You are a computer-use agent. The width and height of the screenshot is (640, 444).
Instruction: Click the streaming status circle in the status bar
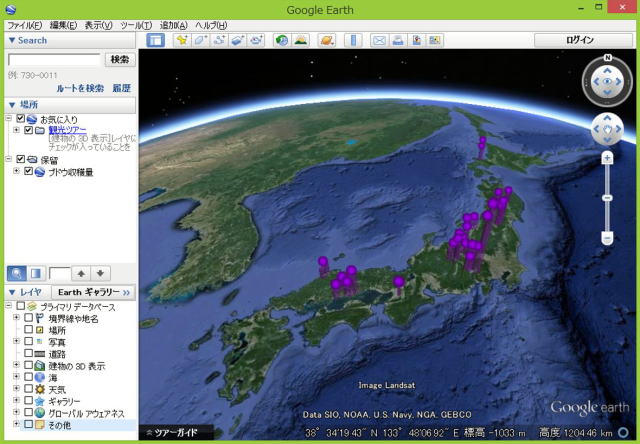(x=623, y=432)
